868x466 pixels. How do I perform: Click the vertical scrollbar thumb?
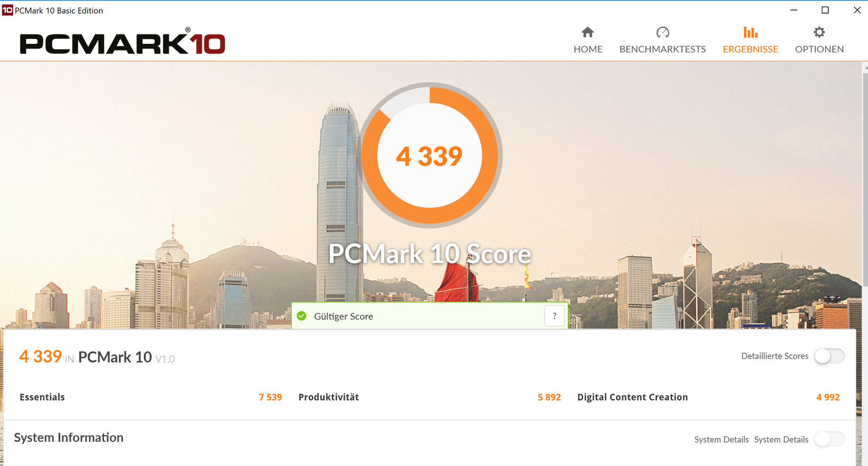[865, 179]
